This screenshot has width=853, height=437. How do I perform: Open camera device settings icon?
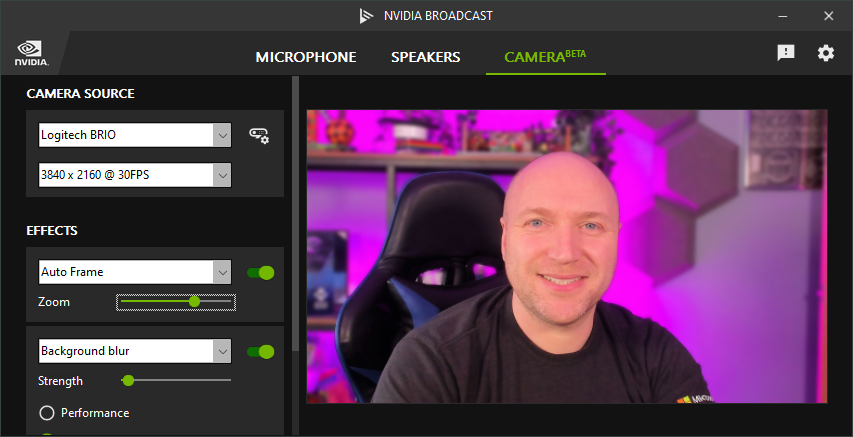click(259, 135)
